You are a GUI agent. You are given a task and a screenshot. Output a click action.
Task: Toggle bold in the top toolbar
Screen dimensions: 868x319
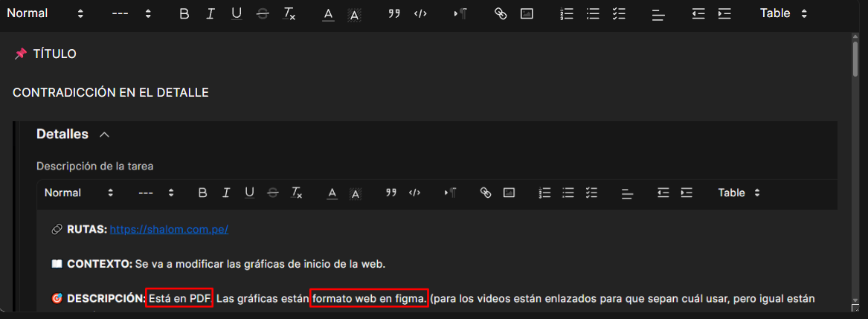(184, 13)
